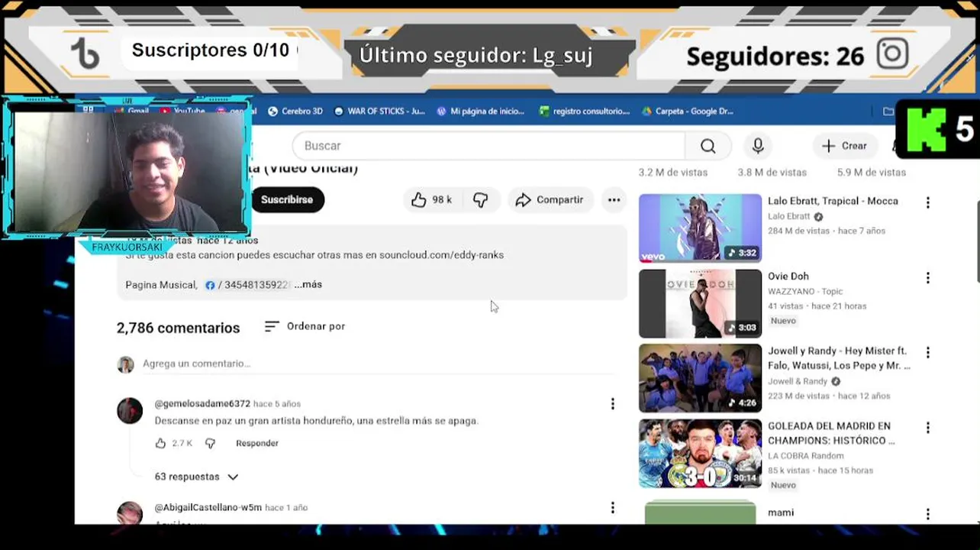Open the Facebook page link icon

pos(210,285)
